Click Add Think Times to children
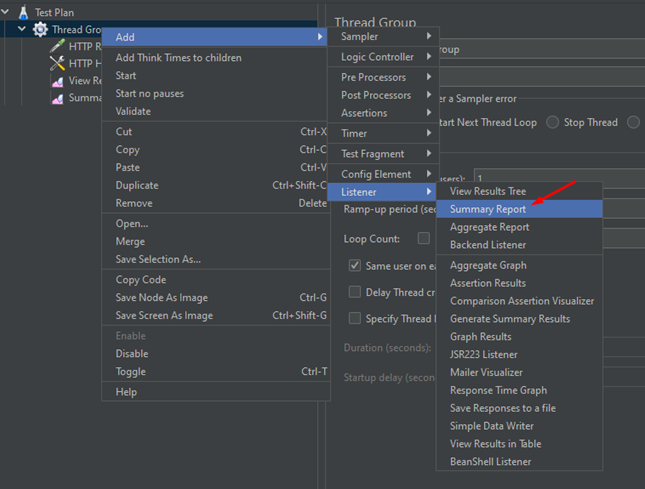The image size is (645, 489). 178,58
